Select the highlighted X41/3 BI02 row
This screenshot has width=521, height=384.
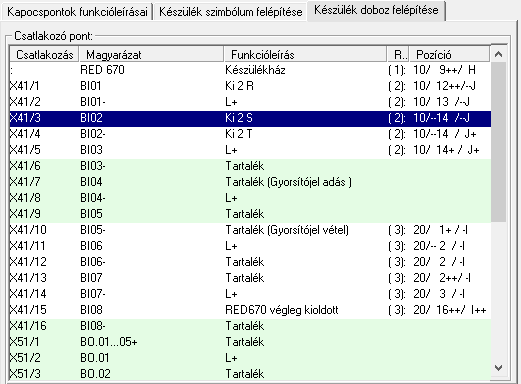coord(250,118)
